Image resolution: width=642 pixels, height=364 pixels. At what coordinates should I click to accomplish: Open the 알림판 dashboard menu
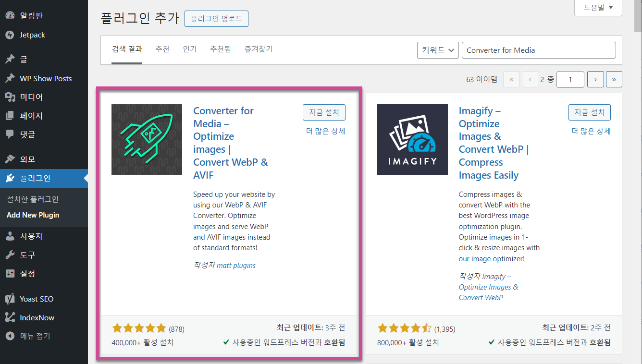pos(44,16)
